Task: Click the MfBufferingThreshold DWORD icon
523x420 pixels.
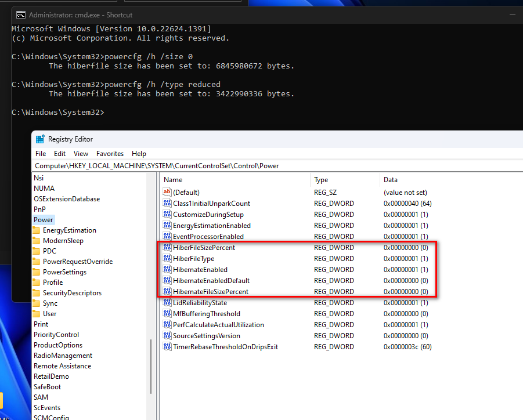Action: pyautogui.click(x=167, y=313)
